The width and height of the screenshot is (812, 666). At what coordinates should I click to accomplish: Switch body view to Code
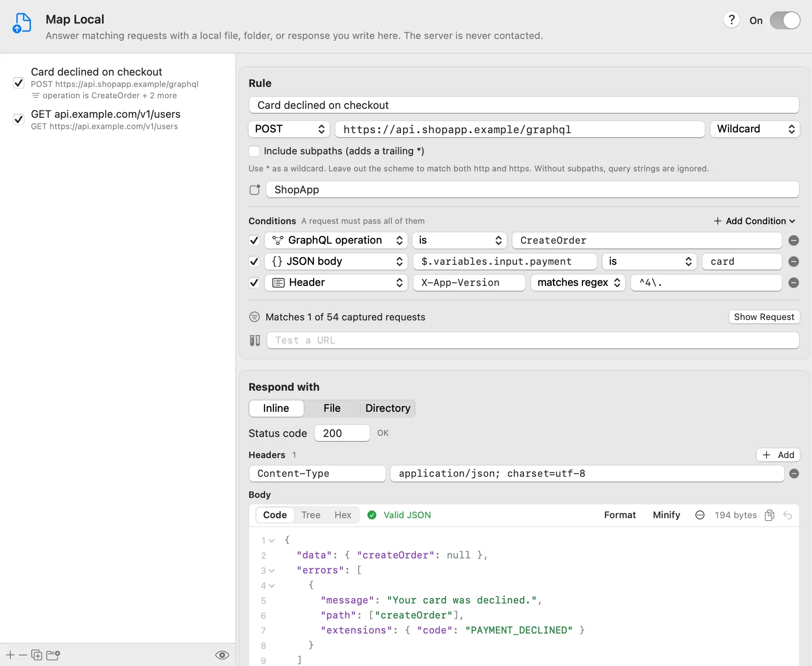275,515
